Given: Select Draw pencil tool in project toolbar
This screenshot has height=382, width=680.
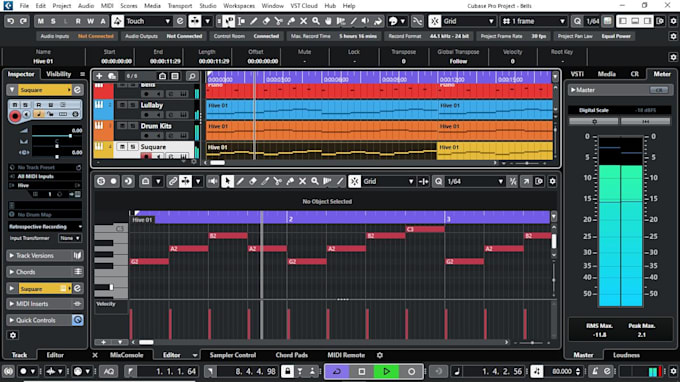Looking at the screenshot, I should [x=254, y=21].
